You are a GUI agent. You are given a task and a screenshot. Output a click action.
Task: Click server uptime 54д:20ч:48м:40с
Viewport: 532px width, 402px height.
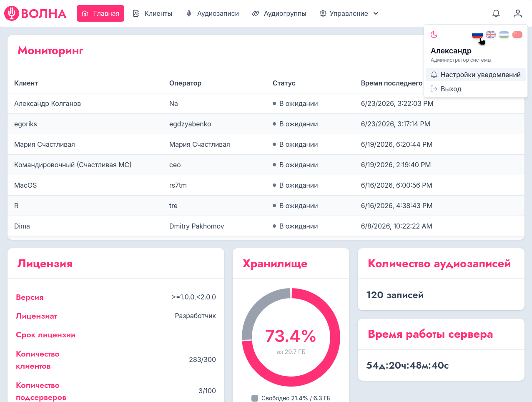(407, 365)
